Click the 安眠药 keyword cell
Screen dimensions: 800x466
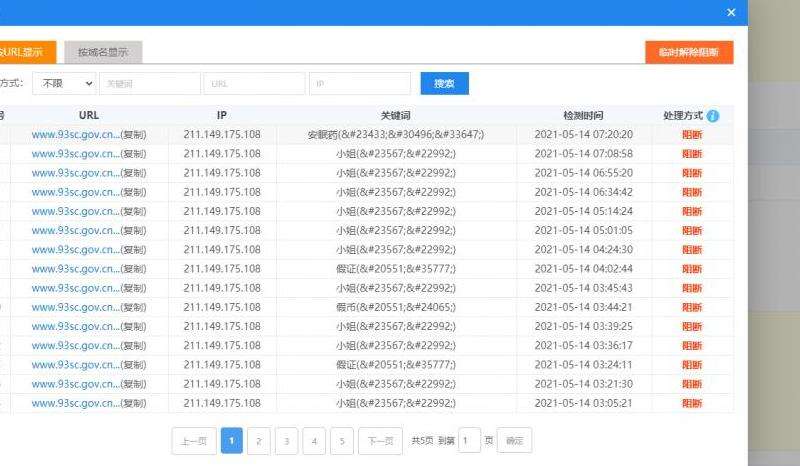click(396, 135)
